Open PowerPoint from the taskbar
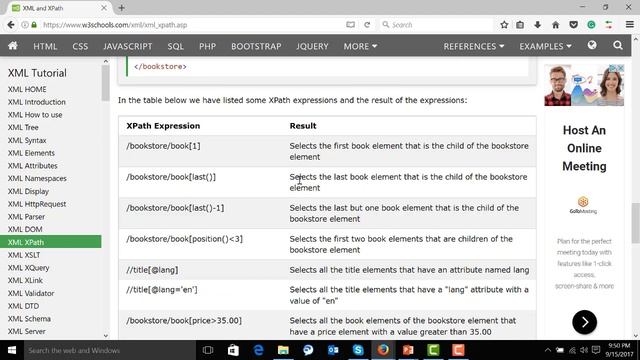The height and width of the screenshot is (360, 640). coord(408,350)
